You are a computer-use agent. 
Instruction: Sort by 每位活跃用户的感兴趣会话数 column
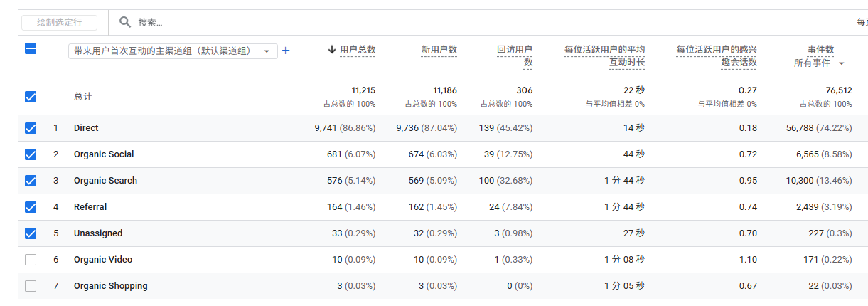click(717, 56)
